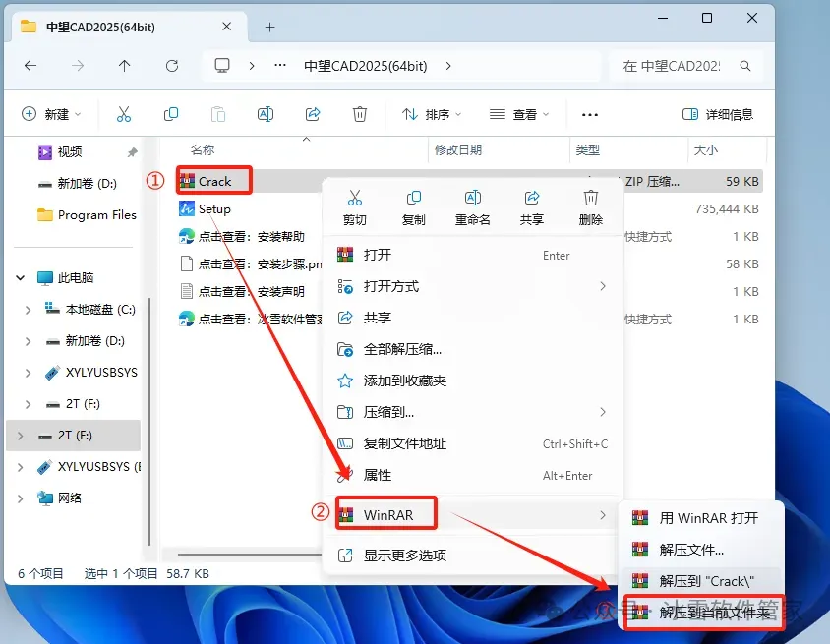Open the 查看 (View) dropdown

(519, 114)
